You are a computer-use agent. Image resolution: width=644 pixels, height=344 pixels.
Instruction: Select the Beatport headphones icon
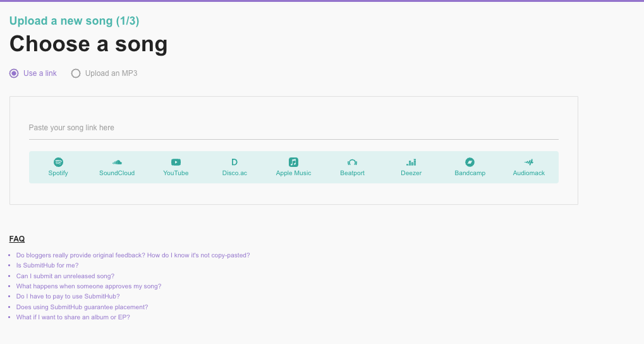(353, 162)
